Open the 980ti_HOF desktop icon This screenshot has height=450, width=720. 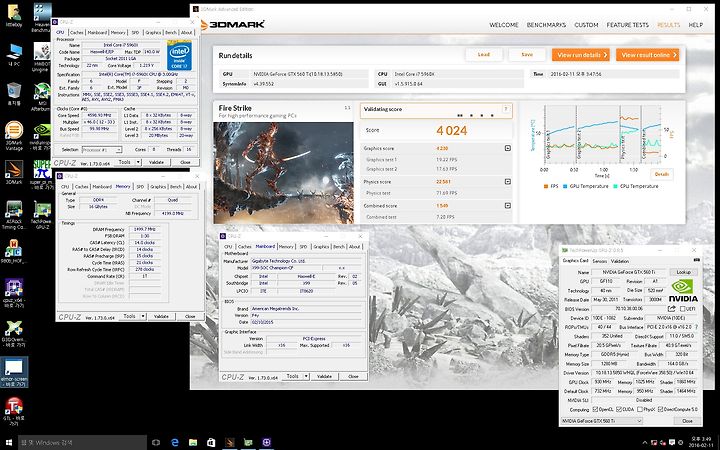click(14, 252)
